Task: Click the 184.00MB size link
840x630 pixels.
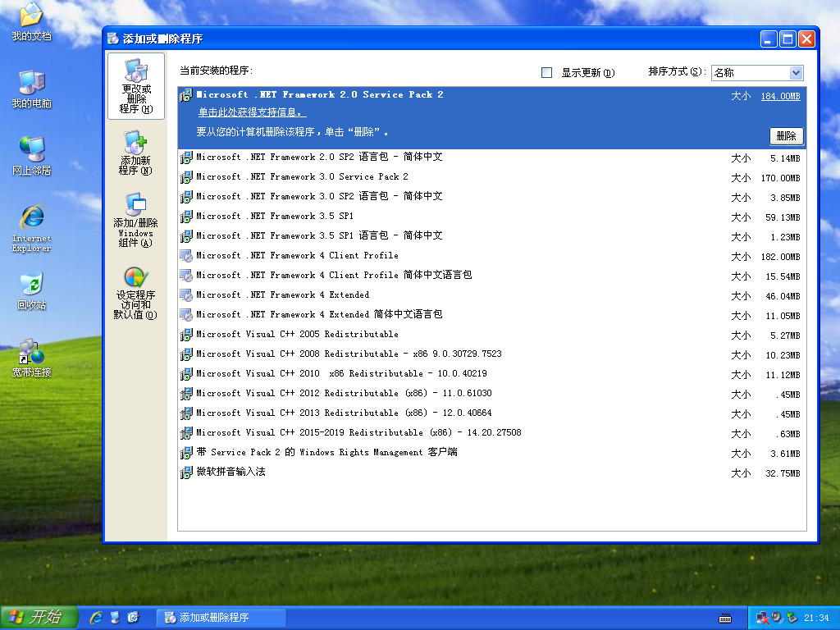Action: click(x=781, y=97)
